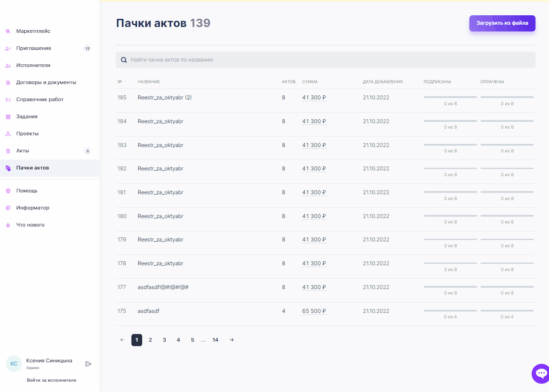Click the signed progress bar for row 185
Screen dimensions: 549x392
[450, 97]
